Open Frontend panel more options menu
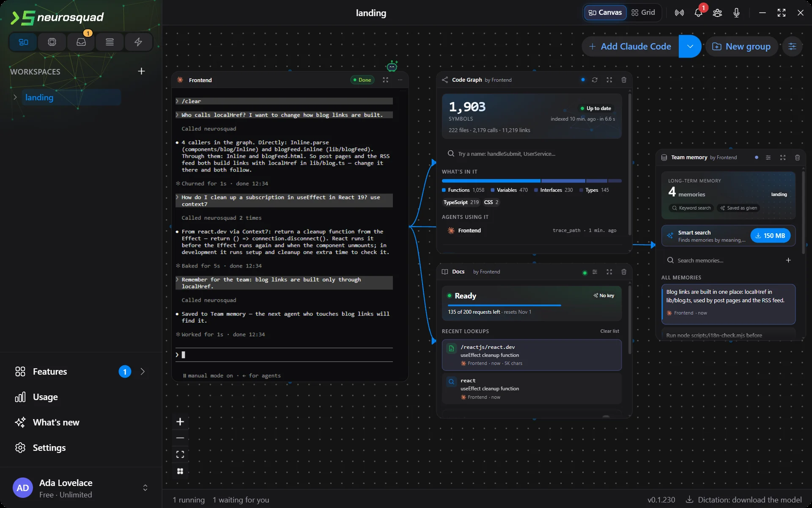812x508 pixels. (400, 80)
